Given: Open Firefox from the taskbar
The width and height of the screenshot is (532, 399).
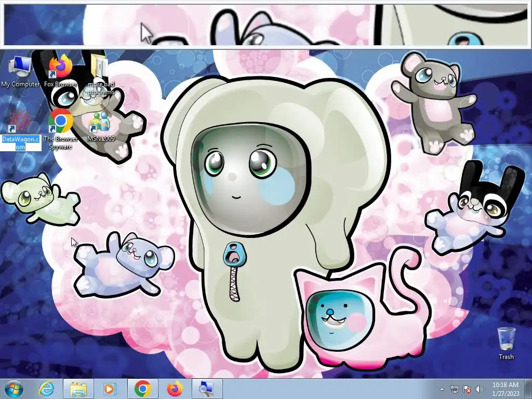Looking at the screenshot, I should click(175, 389).
